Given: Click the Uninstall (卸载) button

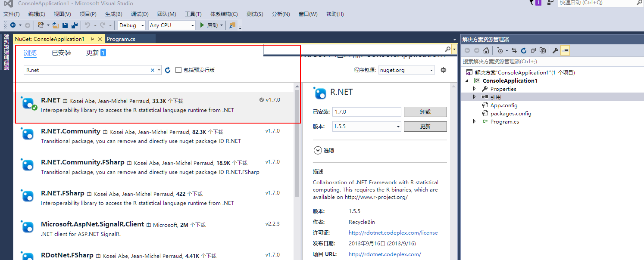Looking at the screenshot, I should (425, 112).
